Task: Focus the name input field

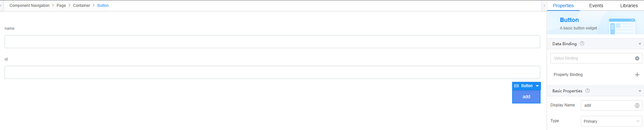Action: (272, 42)
